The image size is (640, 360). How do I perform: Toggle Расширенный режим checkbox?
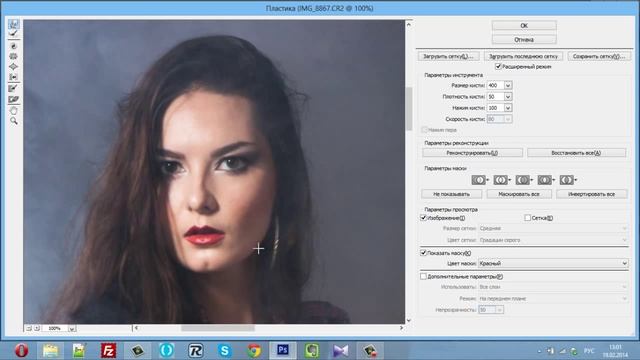(x=498, y=67)
